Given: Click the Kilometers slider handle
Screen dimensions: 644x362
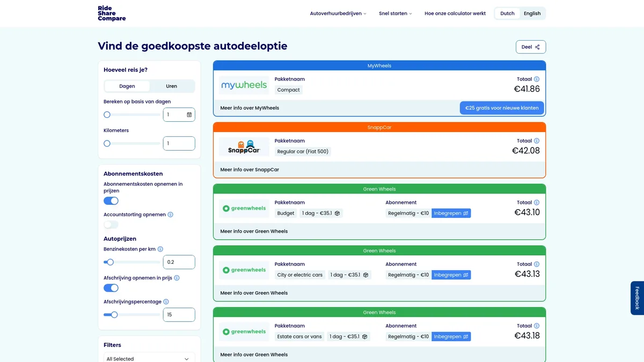Looking at the screenshot, I should click(107, 144).
